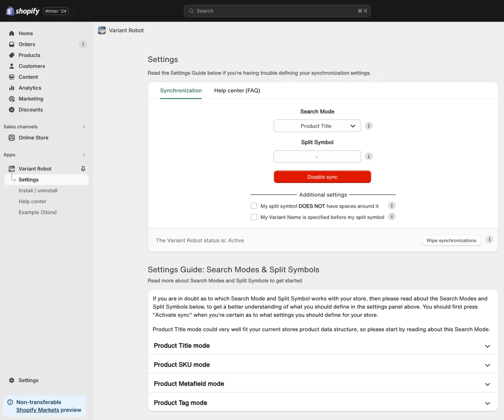The height and width of the screenshot is (420, 504).
Task: Click info icon next to Wipe synchronizations
Action: (489, 240)
